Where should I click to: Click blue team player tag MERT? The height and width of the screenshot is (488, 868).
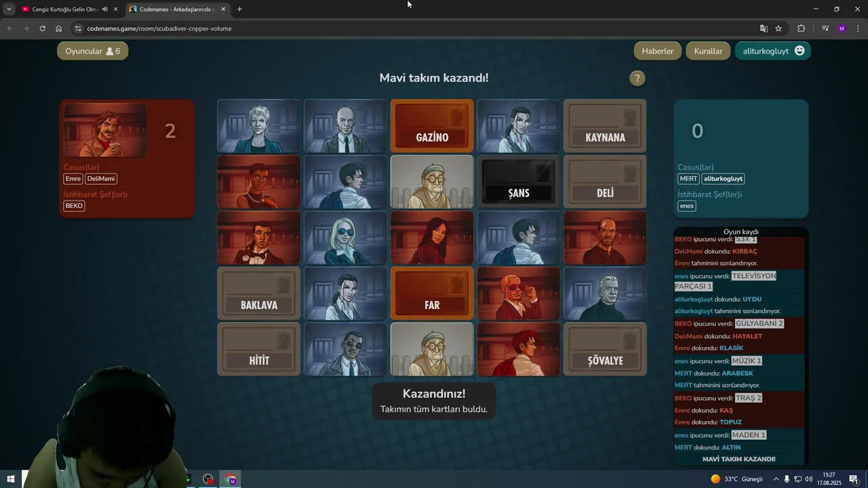688,179
